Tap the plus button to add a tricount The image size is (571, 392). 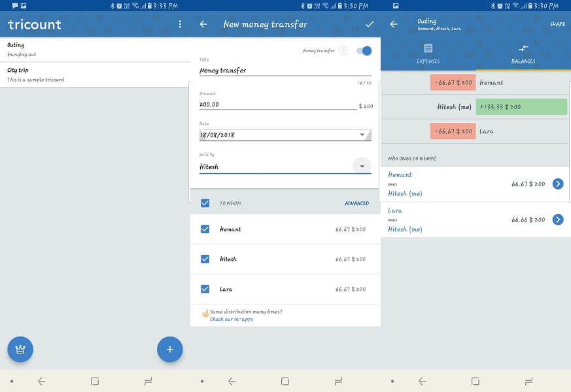pyautogui.click(x=169, y=349)
